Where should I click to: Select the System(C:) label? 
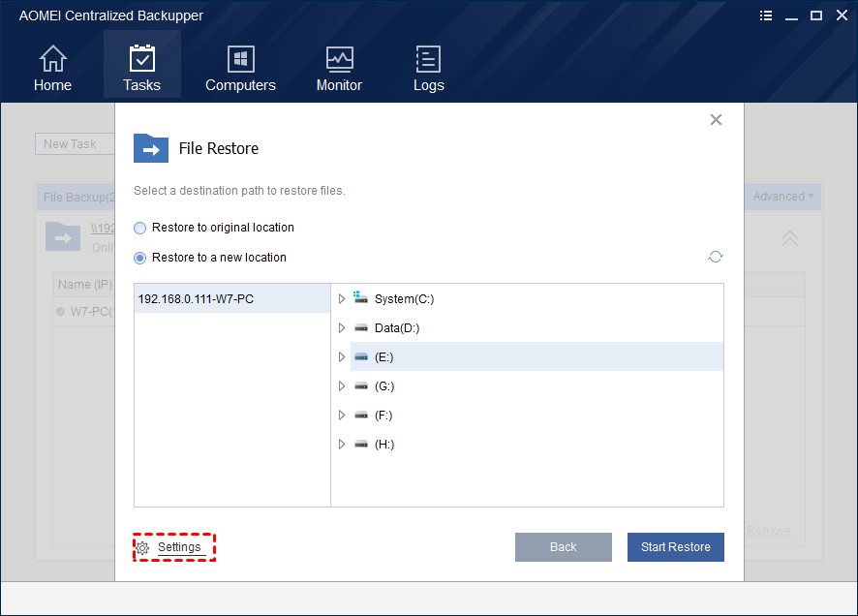pos(405,298)
